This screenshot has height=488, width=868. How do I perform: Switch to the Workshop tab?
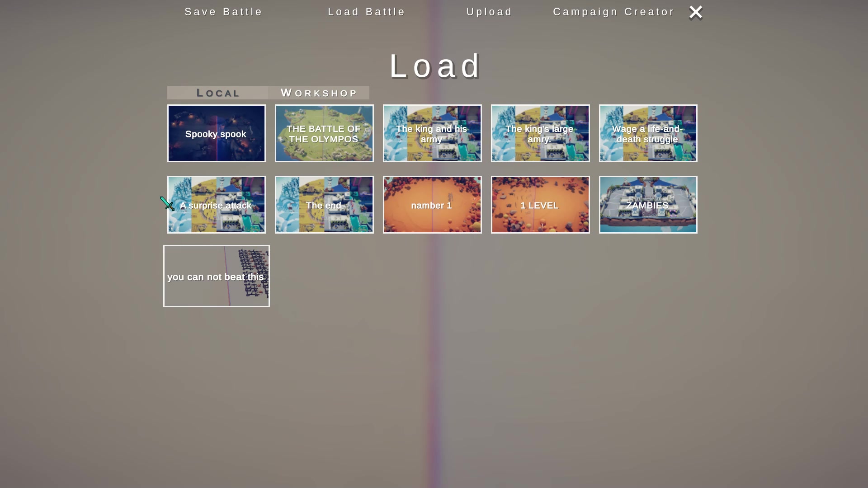point(319,92)
